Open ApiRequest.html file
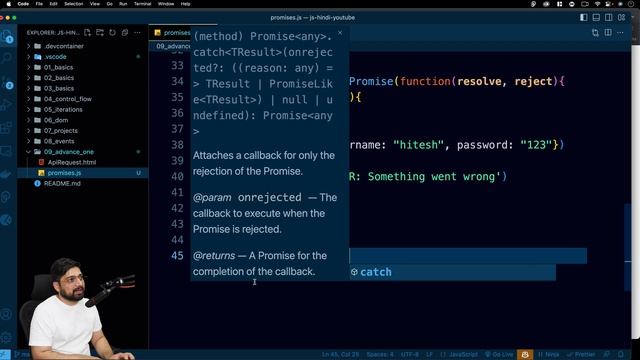The height and width of the screenshot is (360, 640). (x=83, y=162)
